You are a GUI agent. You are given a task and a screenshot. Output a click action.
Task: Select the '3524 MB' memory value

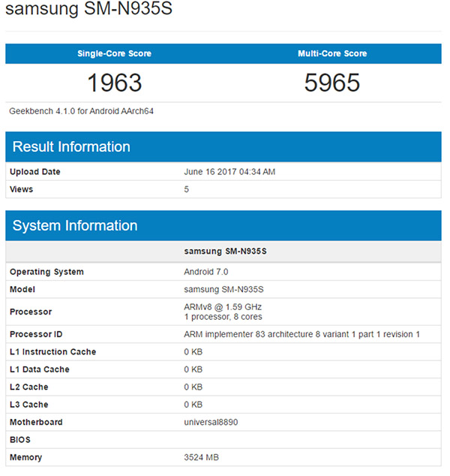(x=201, y=458)
